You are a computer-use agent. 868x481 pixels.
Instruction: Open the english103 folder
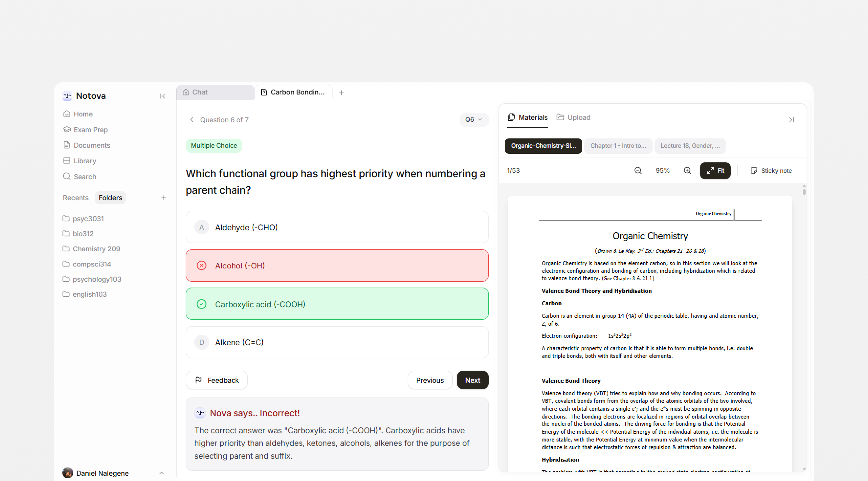[x=85, y=294]
